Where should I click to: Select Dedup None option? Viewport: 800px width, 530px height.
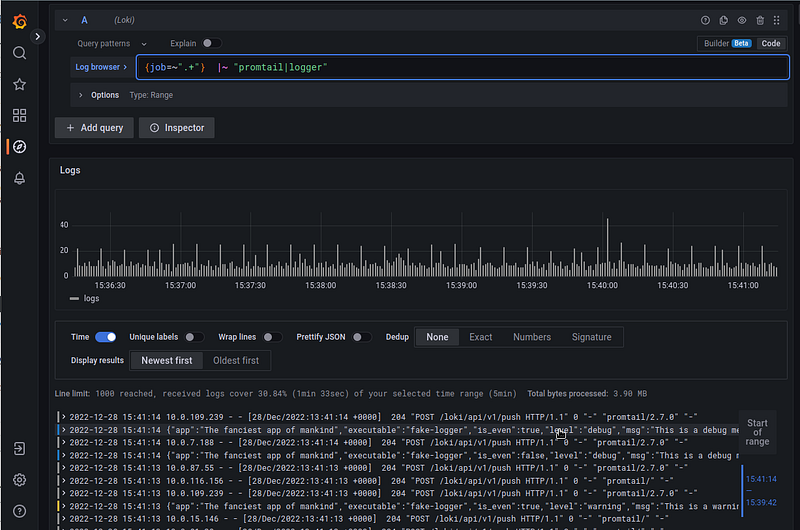pyautogui.click(x=437, y=337)
